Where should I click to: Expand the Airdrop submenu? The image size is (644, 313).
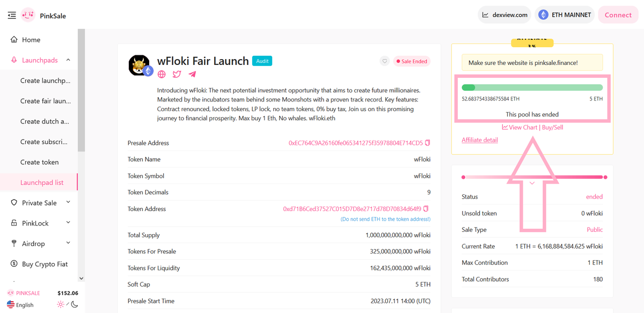coord(68,243)
